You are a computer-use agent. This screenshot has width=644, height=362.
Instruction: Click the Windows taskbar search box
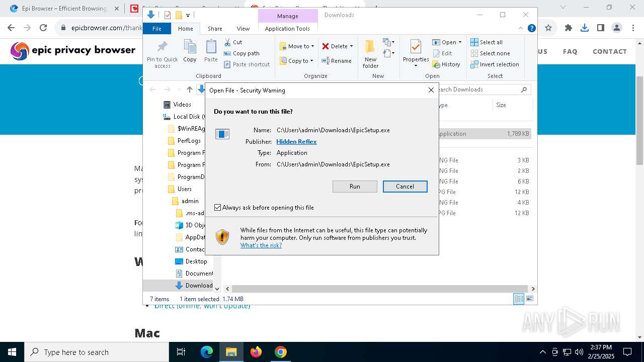tap(97, 352)
